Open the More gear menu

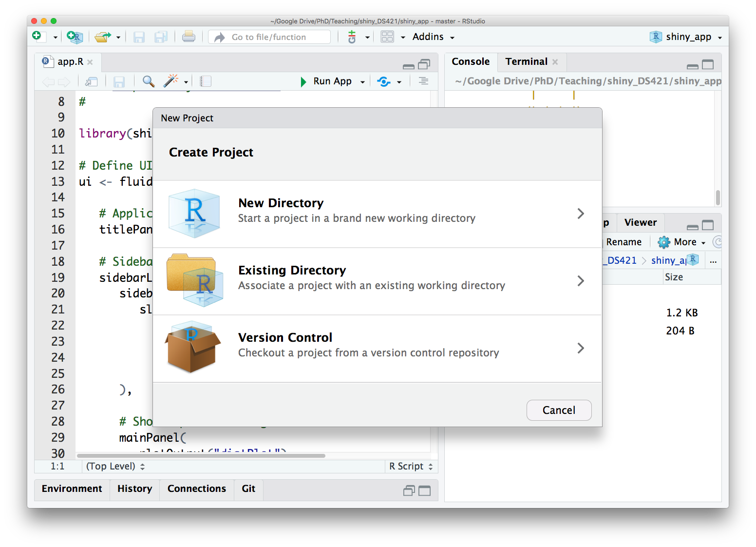pos(681,242)
